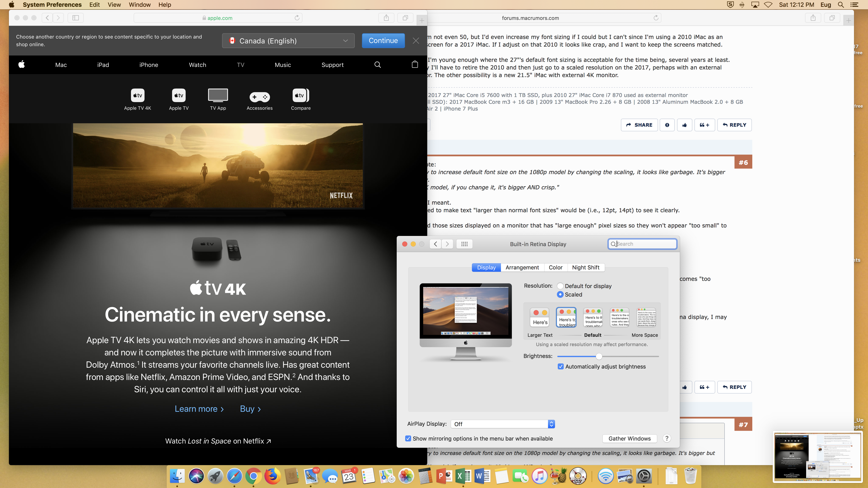The height and width of the screenshot is (488, 868).
Task: Reload the apple.com page
Action: click(297, 18)
